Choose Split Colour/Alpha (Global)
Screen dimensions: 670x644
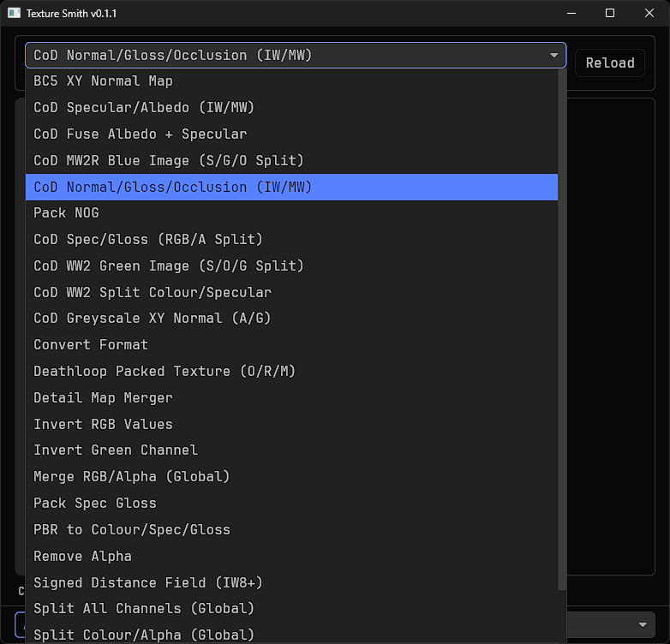tap(292, 634)
